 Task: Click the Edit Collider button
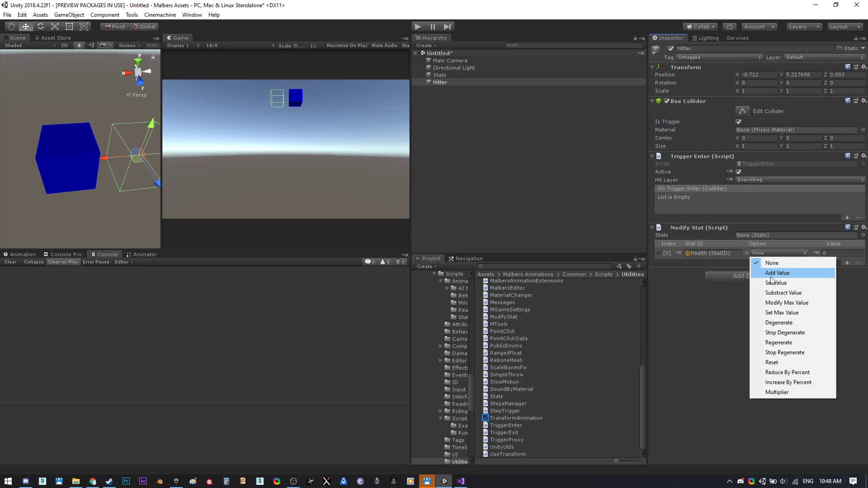[x=742, y=111]
